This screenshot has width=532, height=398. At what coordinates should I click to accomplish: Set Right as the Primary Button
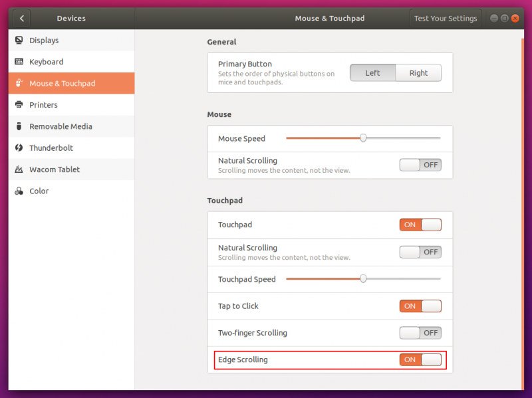point(418,72)
